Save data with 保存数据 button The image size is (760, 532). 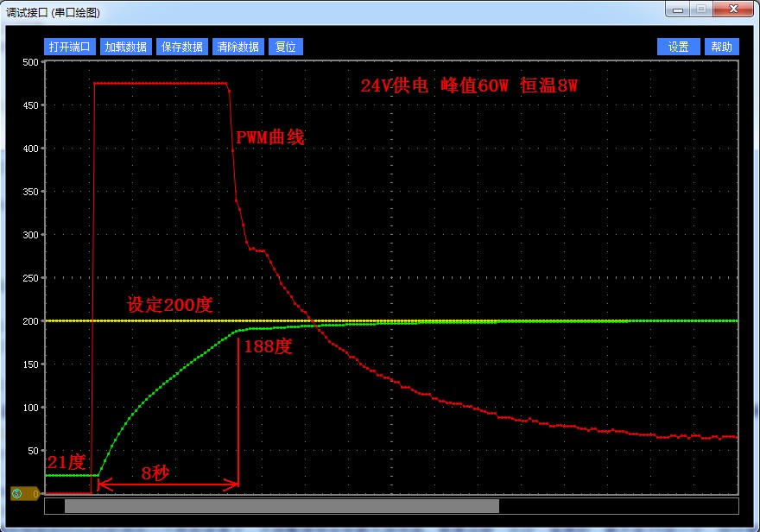pyautogui.click(x=182, y=47)
